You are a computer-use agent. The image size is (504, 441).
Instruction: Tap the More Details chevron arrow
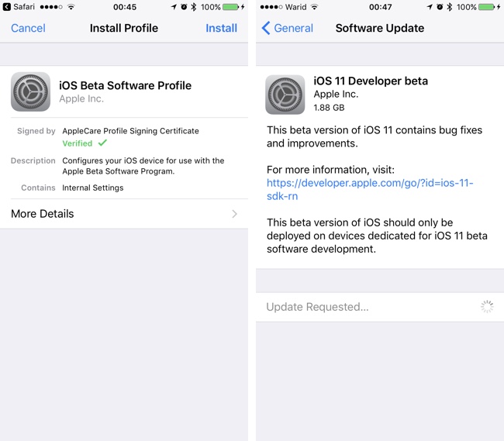tap(235, 214)
